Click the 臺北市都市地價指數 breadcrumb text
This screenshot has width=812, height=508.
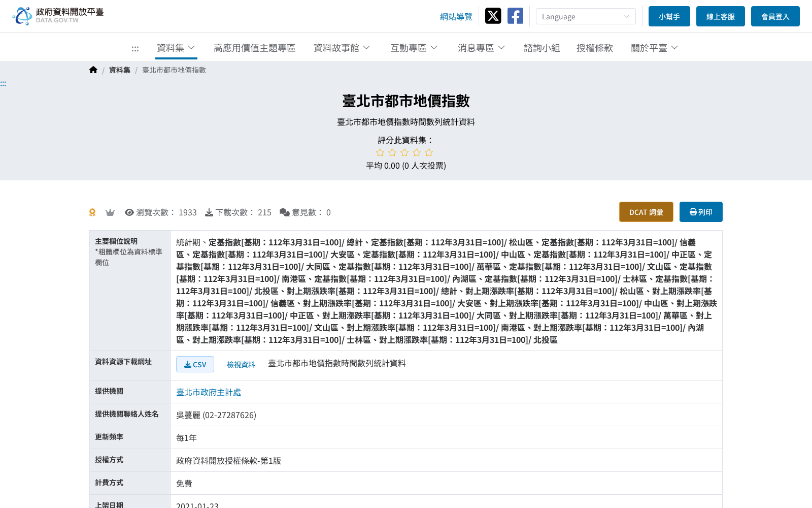coord(174,70)
